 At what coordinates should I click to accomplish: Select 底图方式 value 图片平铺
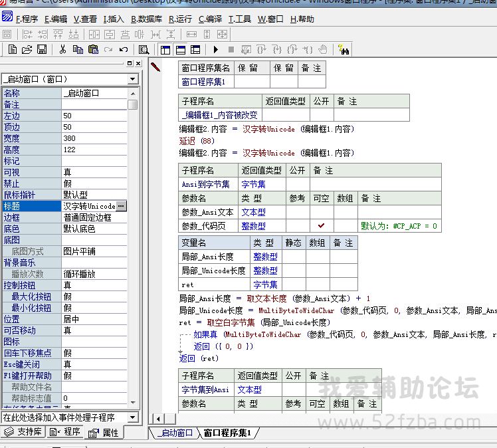(94, 251)
